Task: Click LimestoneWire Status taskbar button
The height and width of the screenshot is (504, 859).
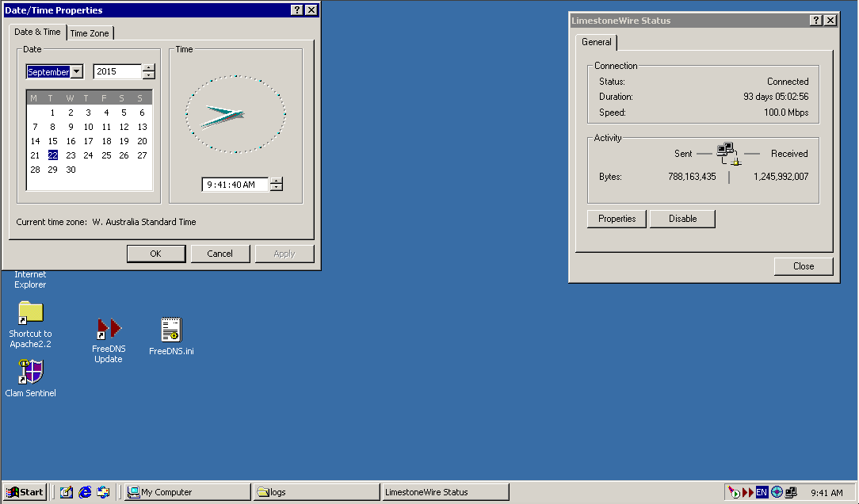Action: 445,492
